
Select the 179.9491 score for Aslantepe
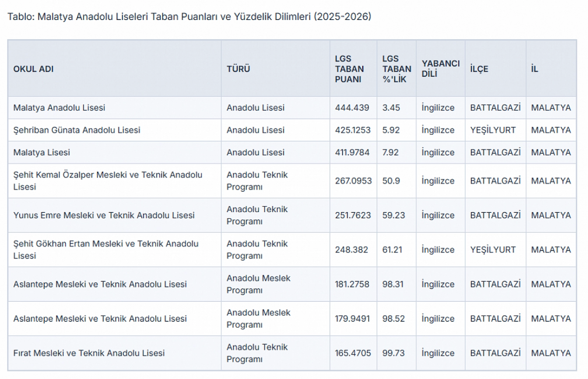pyautogui.click(x=352, y=318)
